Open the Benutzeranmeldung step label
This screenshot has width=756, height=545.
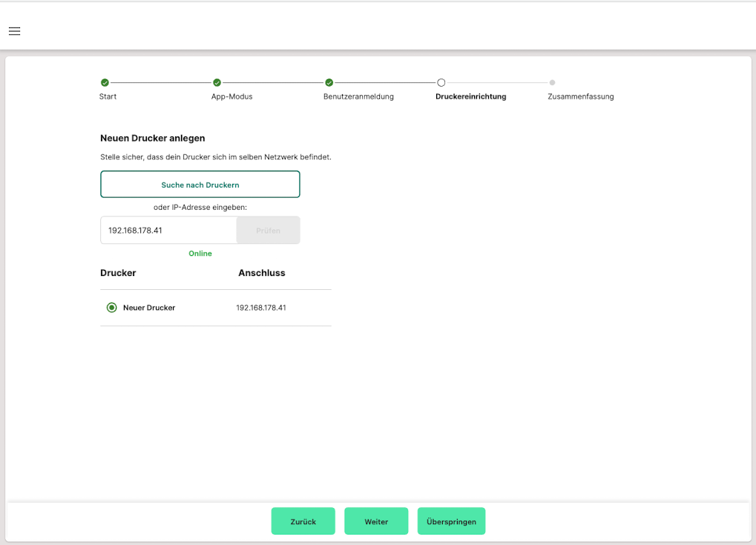358,96
